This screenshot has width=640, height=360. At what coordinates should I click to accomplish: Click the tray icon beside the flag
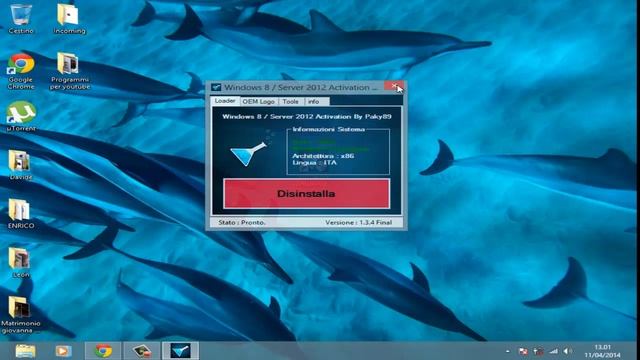[538, 351]
